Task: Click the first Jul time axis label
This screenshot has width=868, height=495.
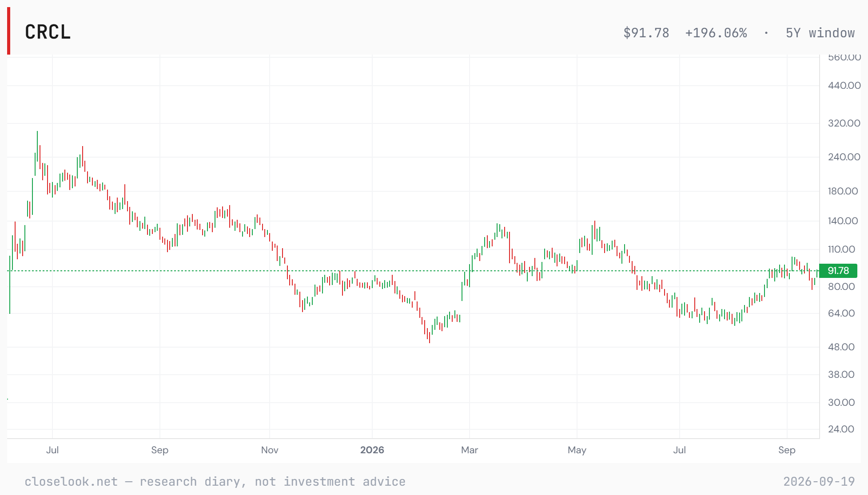Action: [x=52, y=450]
